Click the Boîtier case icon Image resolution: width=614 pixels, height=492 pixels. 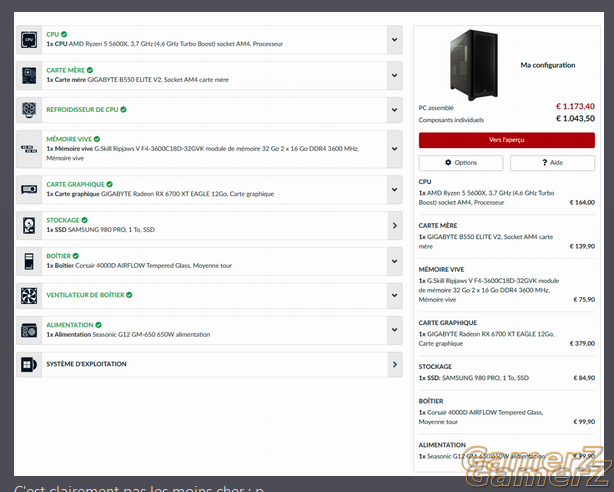pos(29,261)
